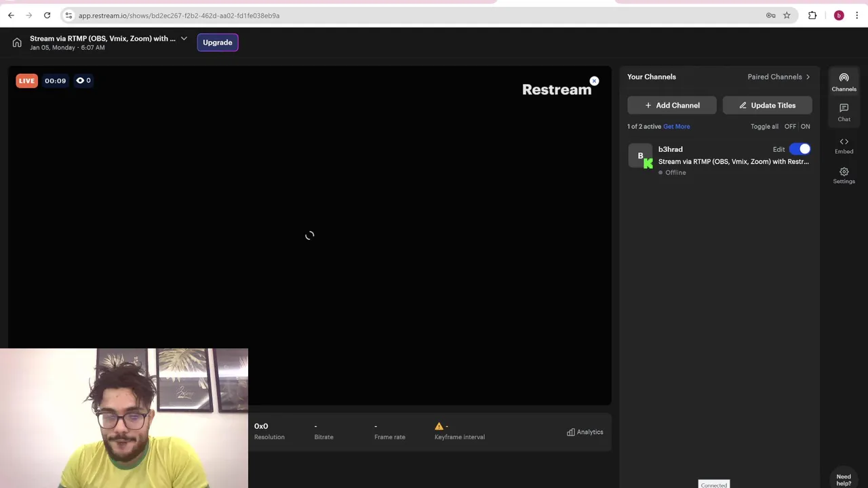
Task: Reload the browser page
Action: 47,16
